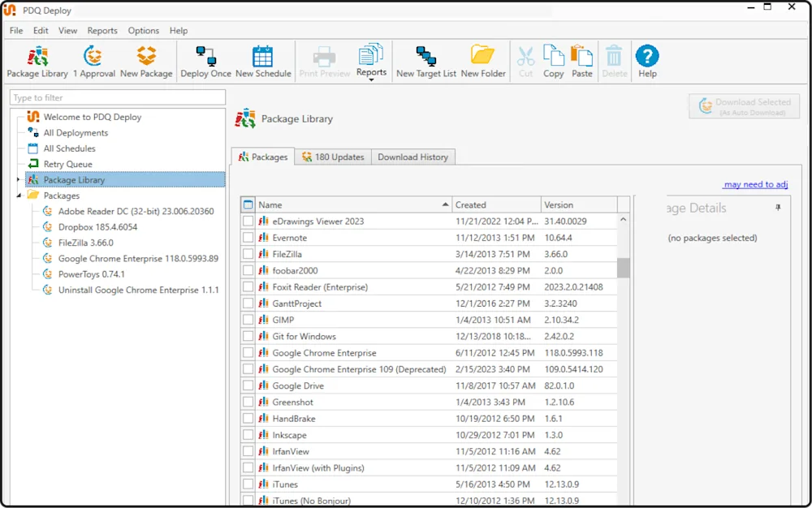
Task: Check the GIMP package checkbox
Action: pyautogui.click(x=248, y=320)
